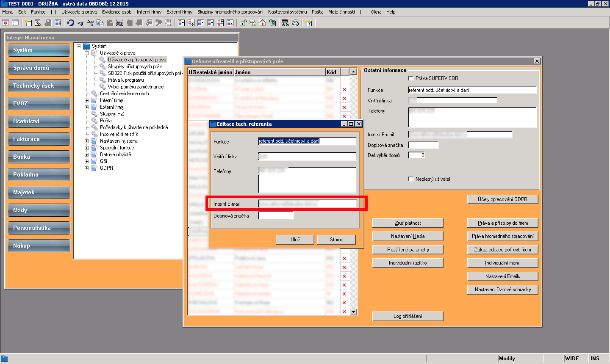Click the Systém folder icon in tree
Screen dimensions: 610x364
coord(86,46)
